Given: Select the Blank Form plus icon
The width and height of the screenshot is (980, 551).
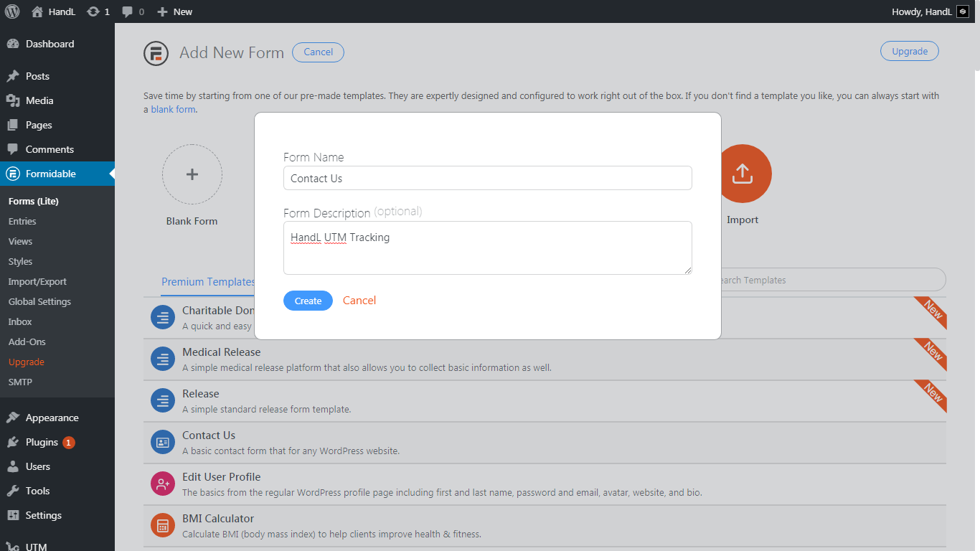Looking at the screenshot, I should [x=192, y=174].
